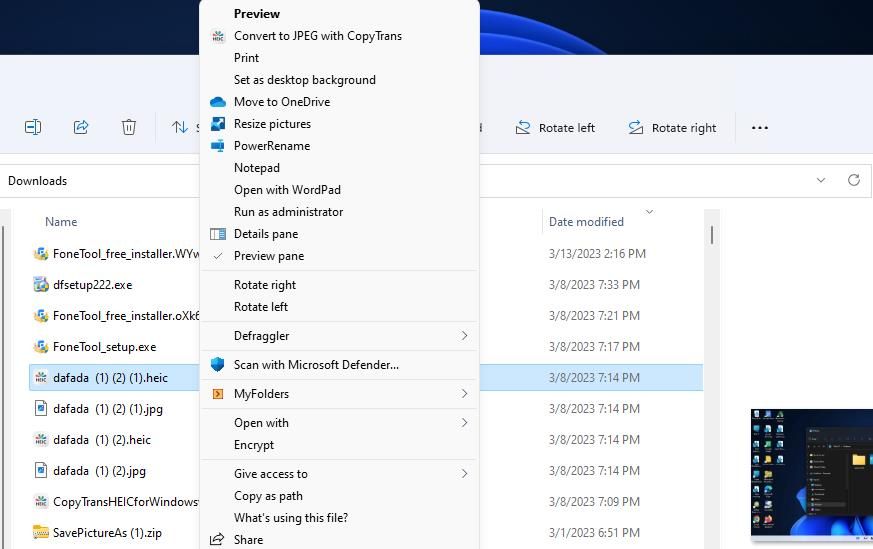Click the 3/8/2023 7:33 PM date cell

594,285
